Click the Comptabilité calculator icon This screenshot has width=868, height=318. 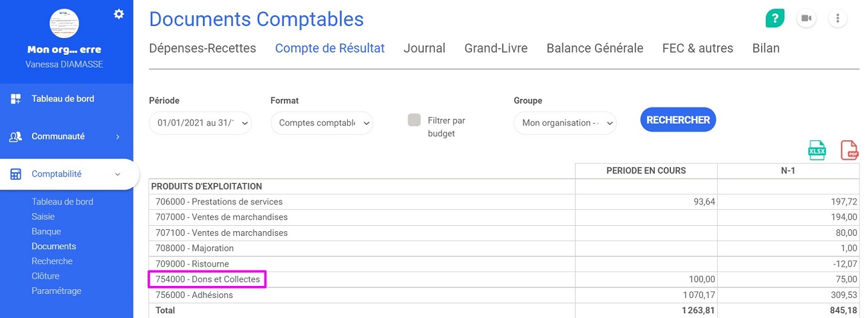point(16,174)
